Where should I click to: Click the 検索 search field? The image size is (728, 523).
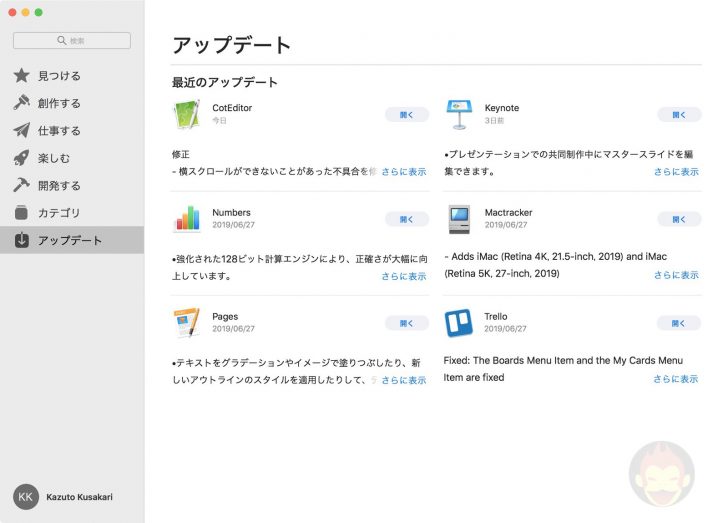72,40
